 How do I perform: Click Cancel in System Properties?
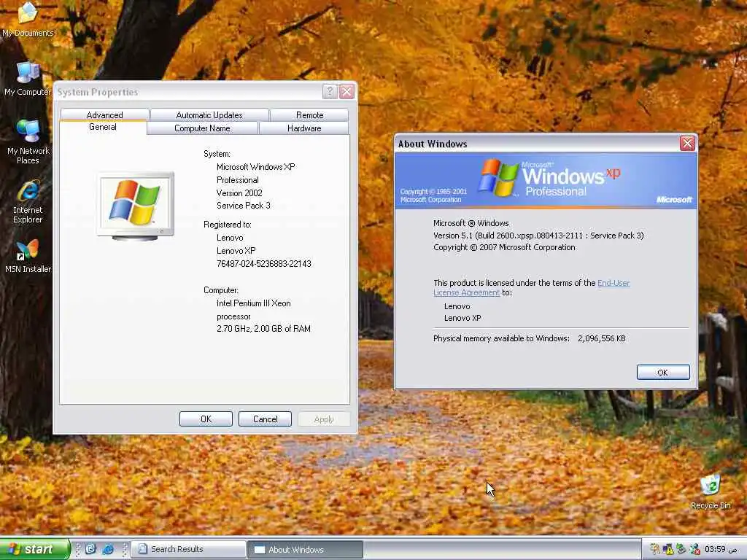point(265,419)
